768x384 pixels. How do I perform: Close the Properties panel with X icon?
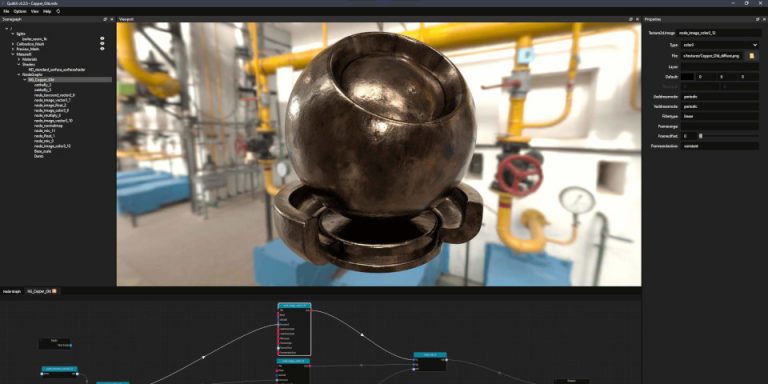(x=764, y=19)
